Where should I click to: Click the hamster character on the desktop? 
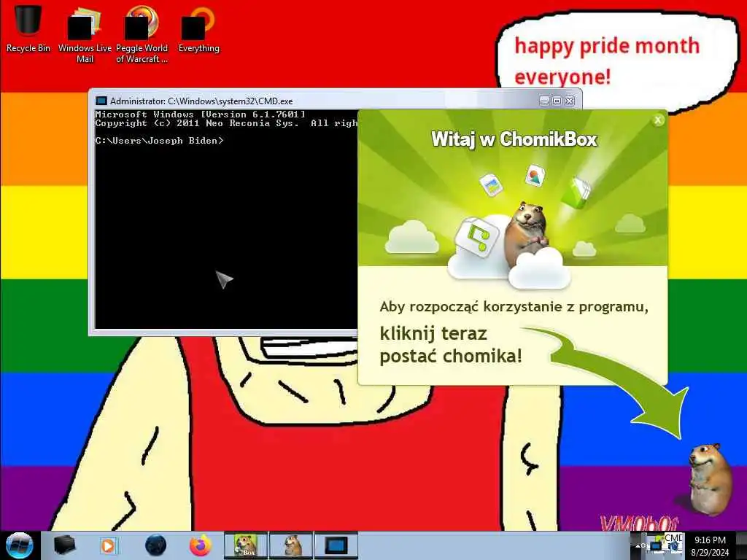710,478
